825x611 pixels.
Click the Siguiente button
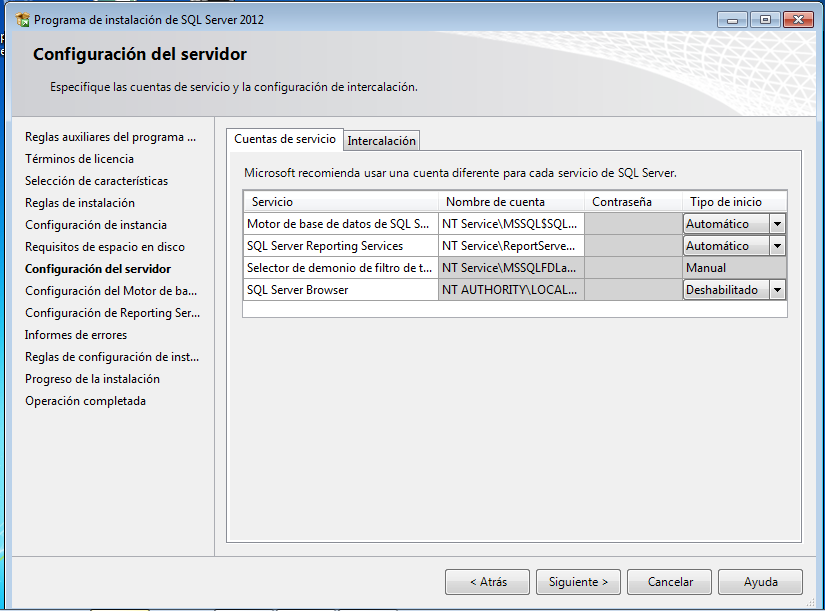[577, 581]
